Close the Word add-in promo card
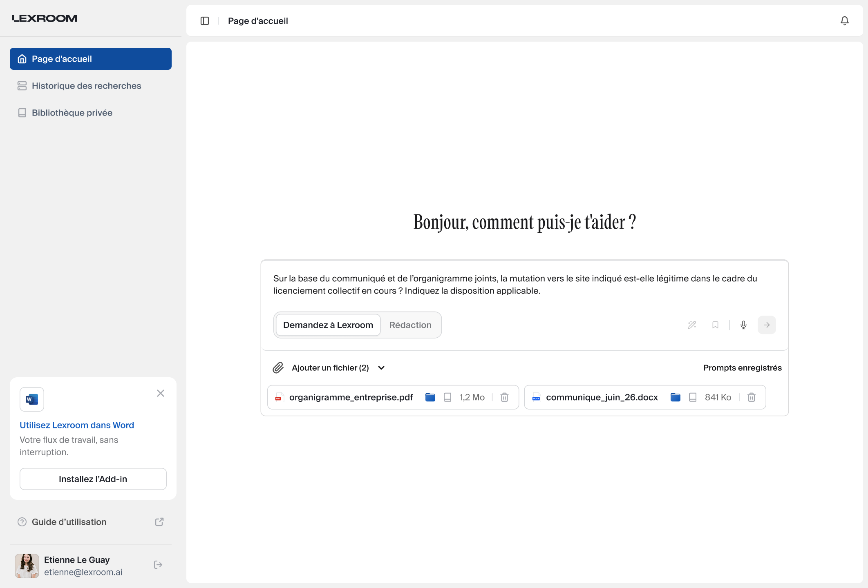 click(161, 393)
